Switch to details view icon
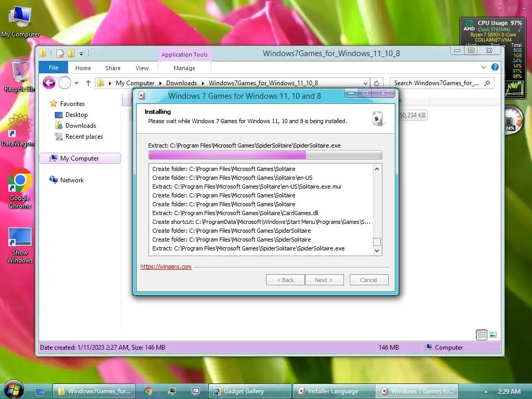 coord(482,335)
